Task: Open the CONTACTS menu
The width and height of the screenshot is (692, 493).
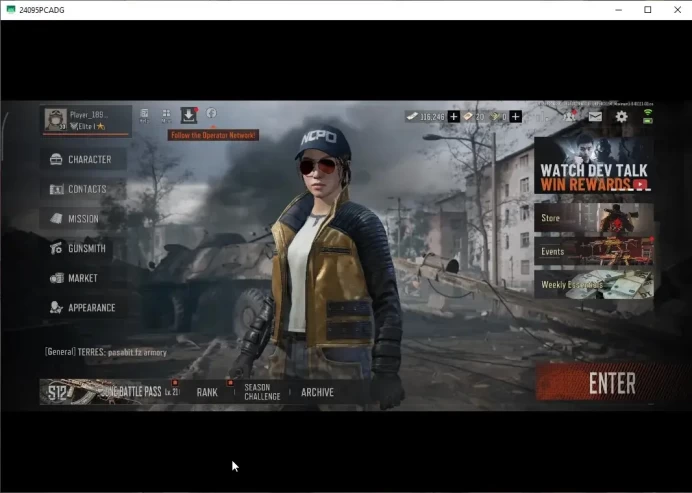Action: (83, 189)
